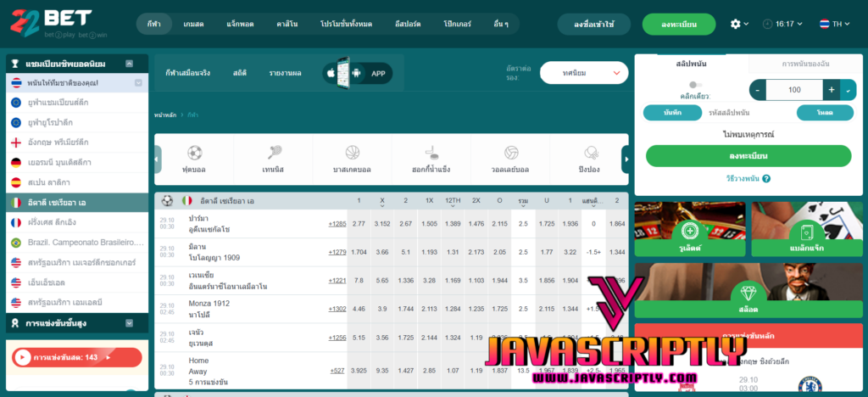Click the Germany flag icon for บุนเดสลีกา
The width and height of the screenshot is (868, 397).
pyautogui.click(x=16, y=162)
